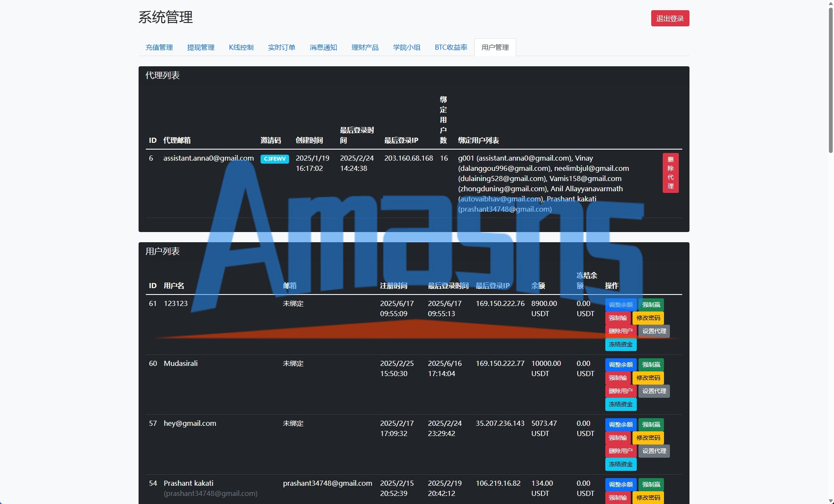834x504 pixels.
Task: Log out with the 退出登录 button
Action: (670, 18)
